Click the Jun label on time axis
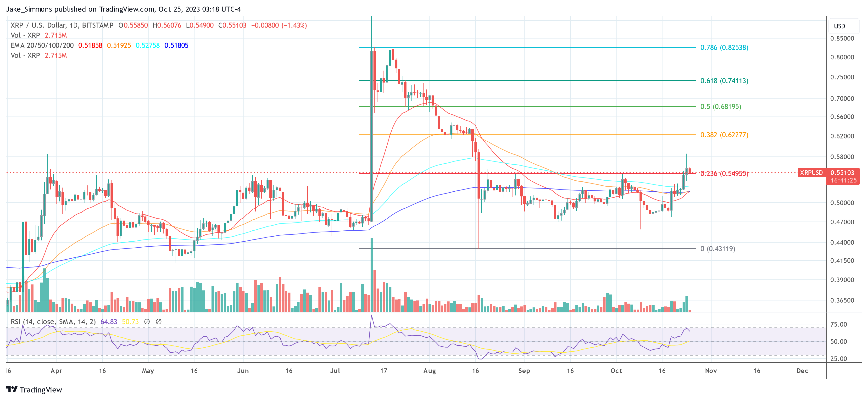The width and height of the screenshot is (868, 400). click(x=243, y=371)
